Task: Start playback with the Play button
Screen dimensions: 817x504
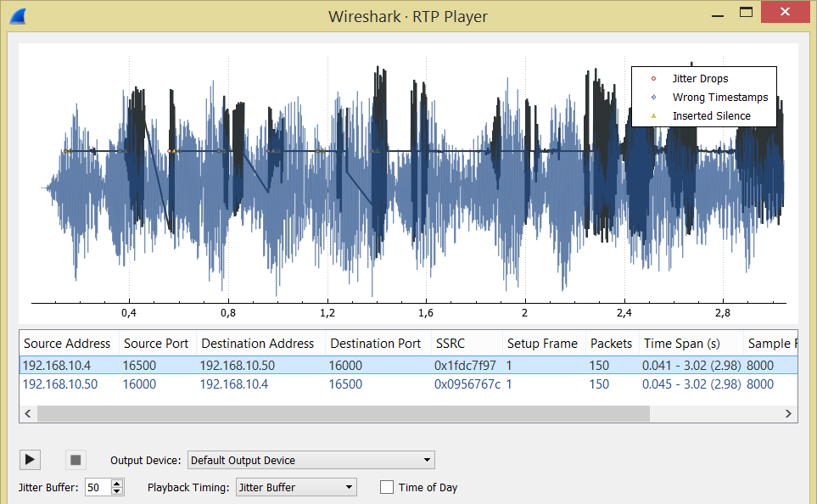Action: (30, 460)
